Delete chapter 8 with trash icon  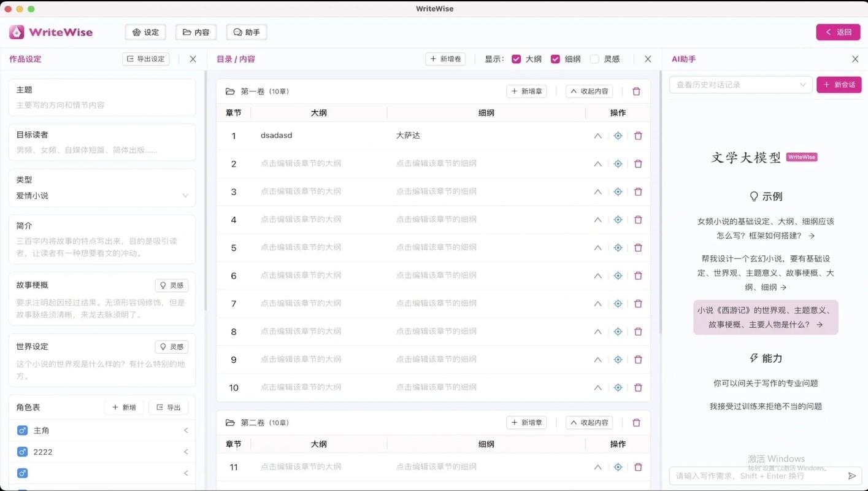click(x=638, y=331)
